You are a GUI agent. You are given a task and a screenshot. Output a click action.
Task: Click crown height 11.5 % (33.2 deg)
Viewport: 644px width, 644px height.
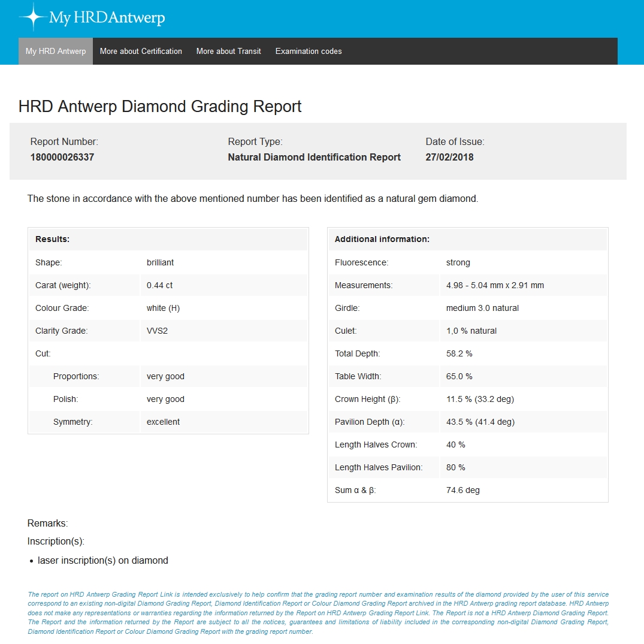[480, 399]
